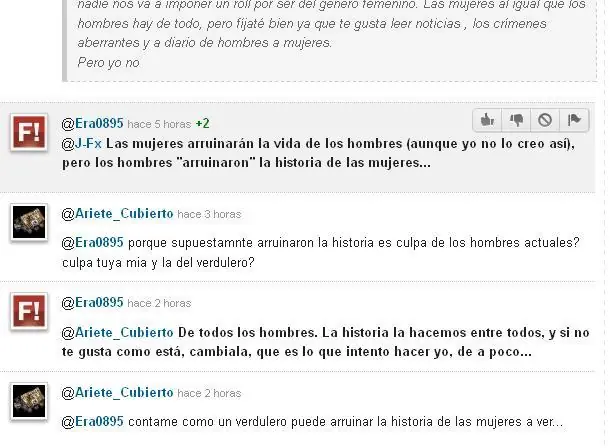The image size is (610, 448).
Task: Click the comment text 'culpa tuya mia y la del verdulero?'
Action: (x=158, y=262)
